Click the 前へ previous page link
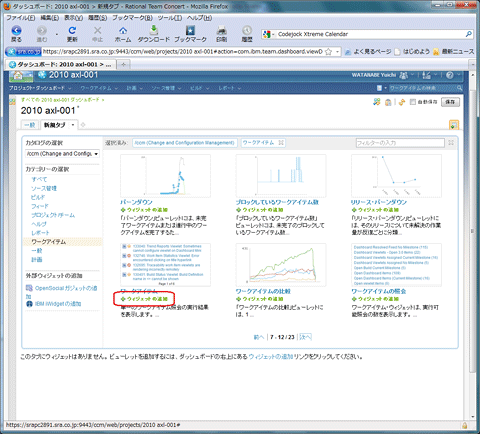This screenshot has width=480, height=434. point(259,337)
